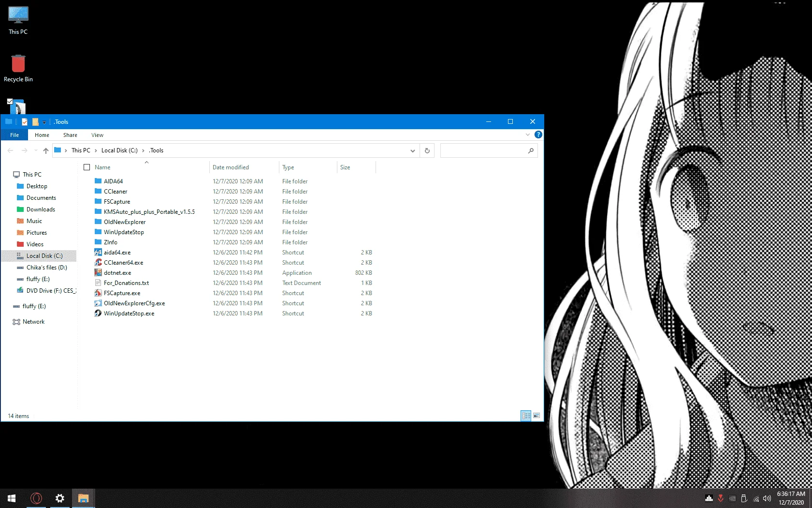Viewport: 812px width, 508px height.
Task: Refresh the .Tools folder view
Action: (427, 150)
